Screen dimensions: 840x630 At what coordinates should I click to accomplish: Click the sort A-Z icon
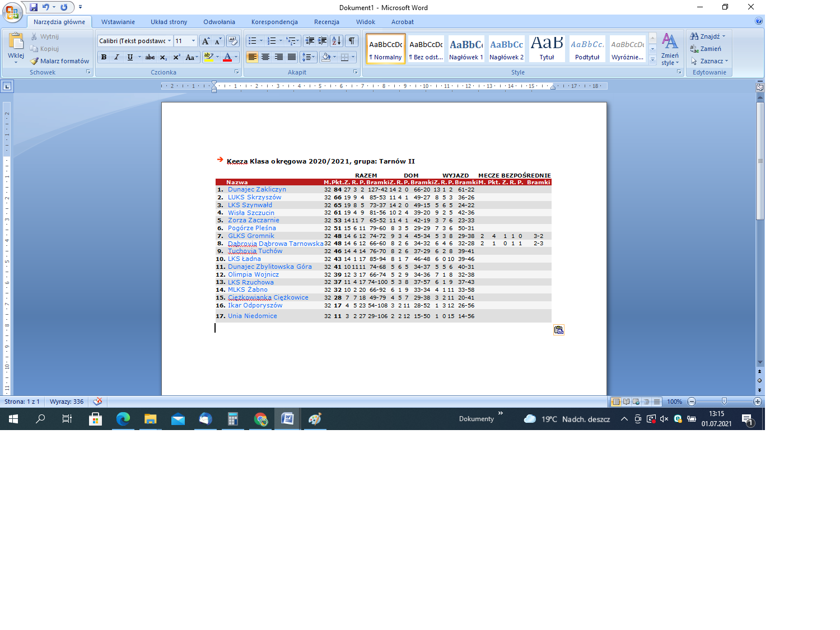click(x=336, y=41)
